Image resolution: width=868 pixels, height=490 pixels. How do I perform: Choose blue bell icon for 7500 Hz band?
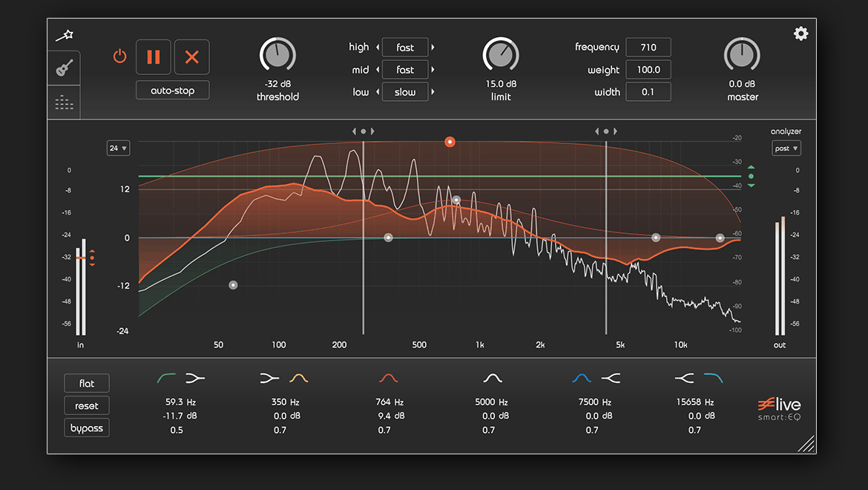pos(581,378)
